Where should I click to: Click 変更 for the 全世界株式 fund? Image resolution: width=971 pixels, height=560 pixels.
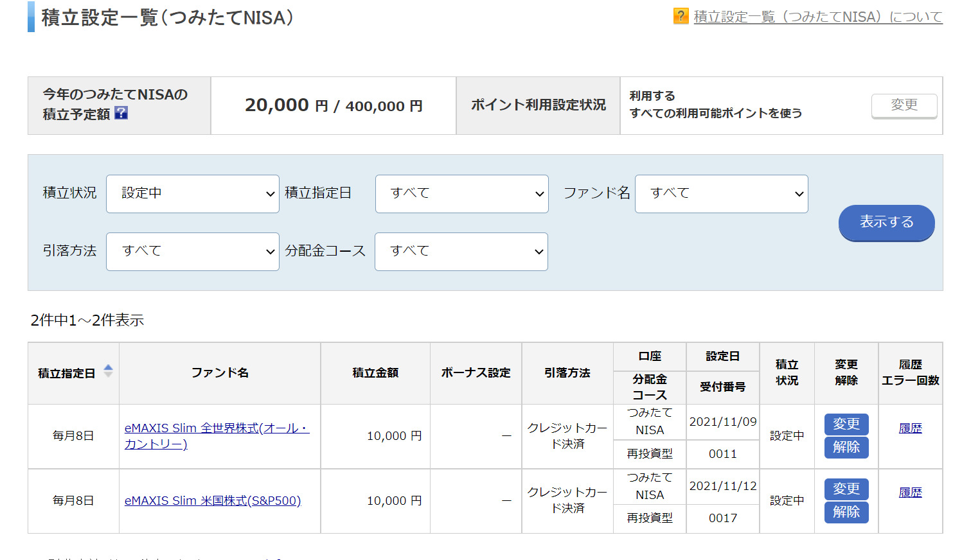click(x=846, y=424)
